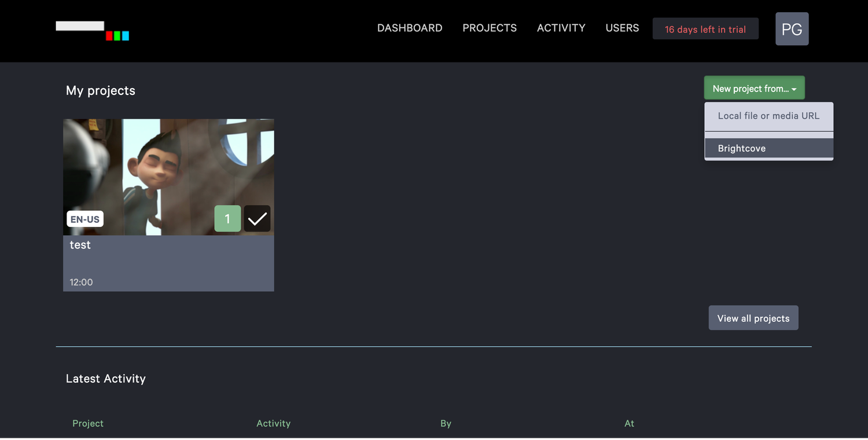The width and height of the screenshot is (868, 440).
Task: Open the PG user avatar menu
Action: click(x=792, y=29)
